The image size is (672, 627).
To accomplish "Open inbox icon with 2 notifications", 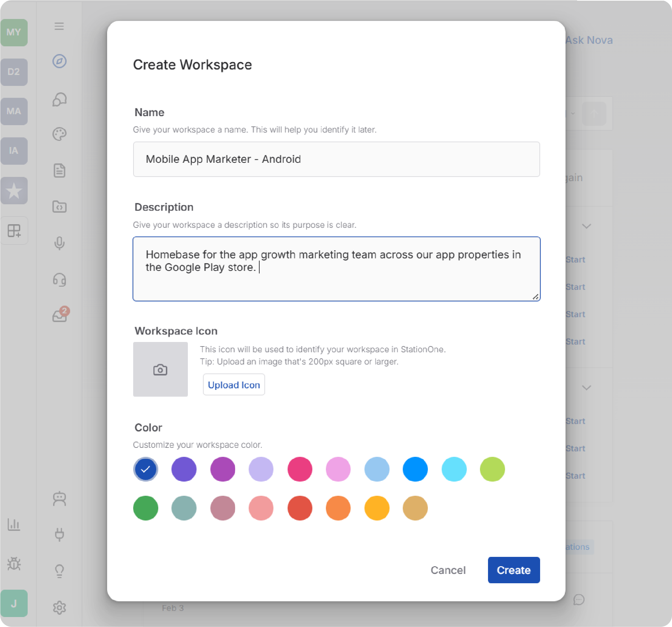I will click(x=60, y=315).
